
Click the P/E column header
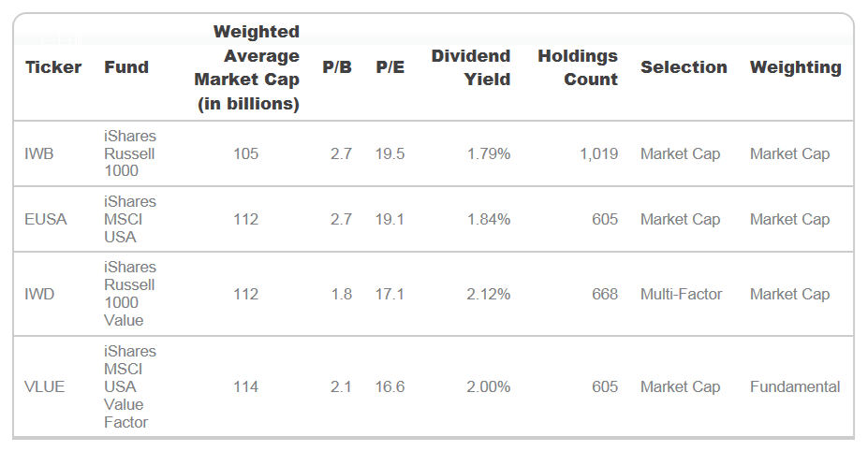[x=390, y=67]
